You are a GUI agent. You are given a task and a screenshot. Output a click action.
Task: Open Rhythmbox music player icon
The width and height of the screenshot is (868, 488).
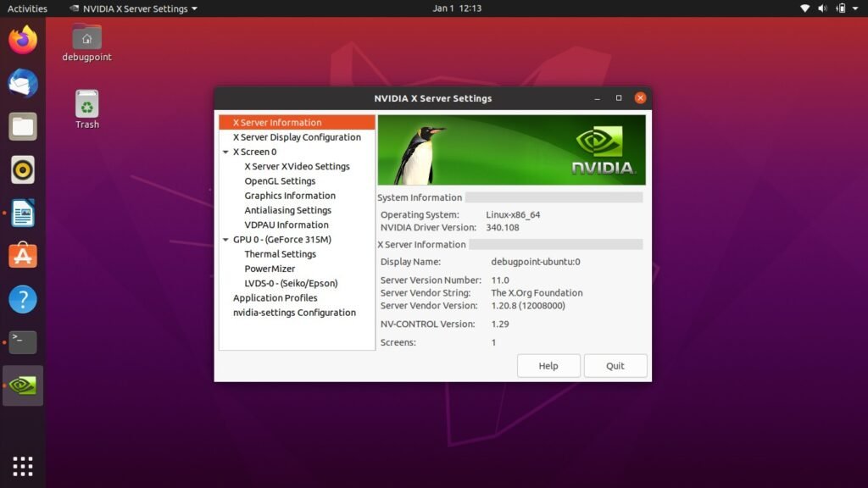click(23, 169)
